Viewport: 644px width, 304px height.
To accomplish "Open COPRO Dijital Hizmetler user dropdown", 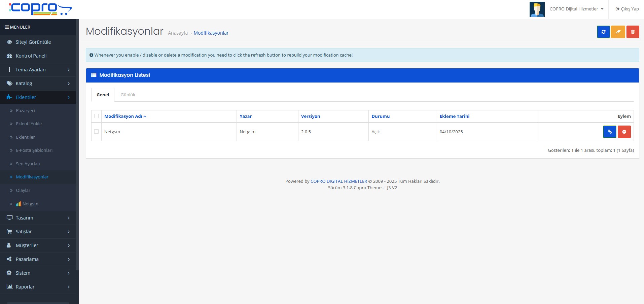I will pyautogui.click(x=576, y=9).
